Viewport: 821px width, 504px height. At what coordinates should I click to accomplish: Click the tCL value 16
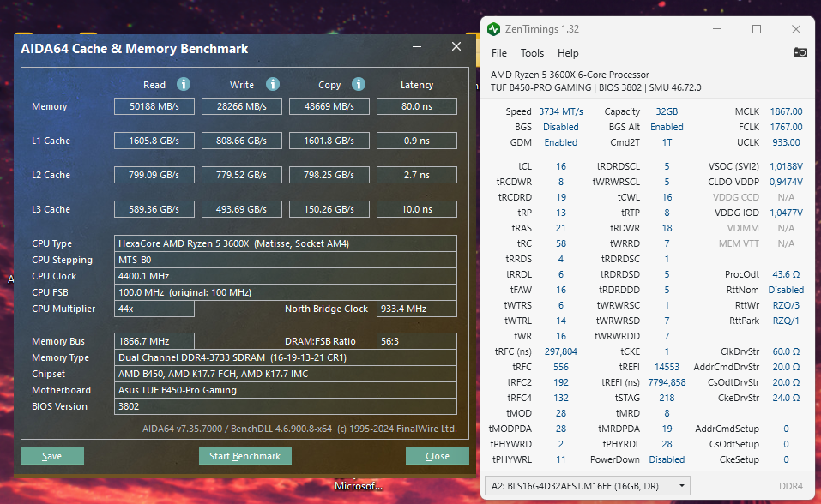pyautogui.click(x=561, y=166)
